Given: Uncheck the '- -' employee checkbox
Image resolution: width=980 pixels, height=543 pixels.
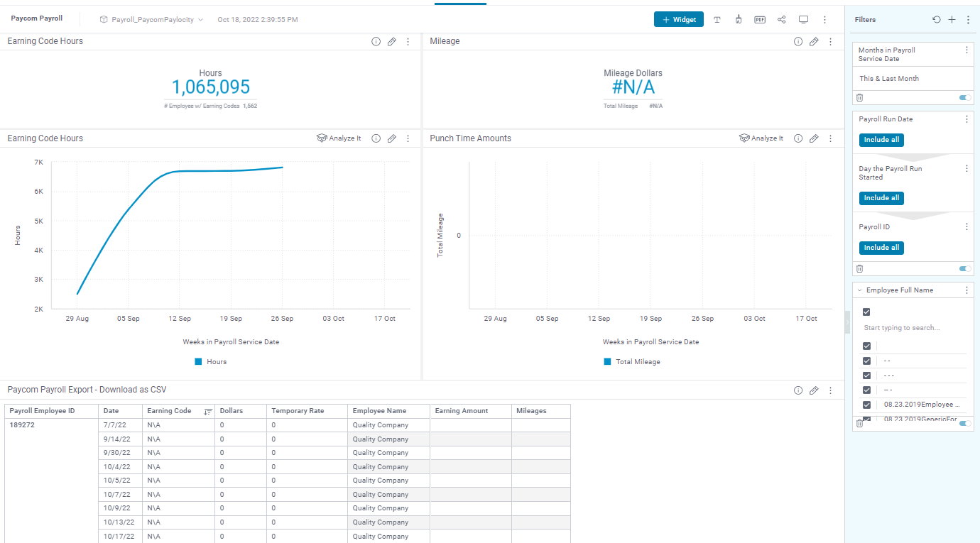Looking at the screenshot, I should (866, 361).
